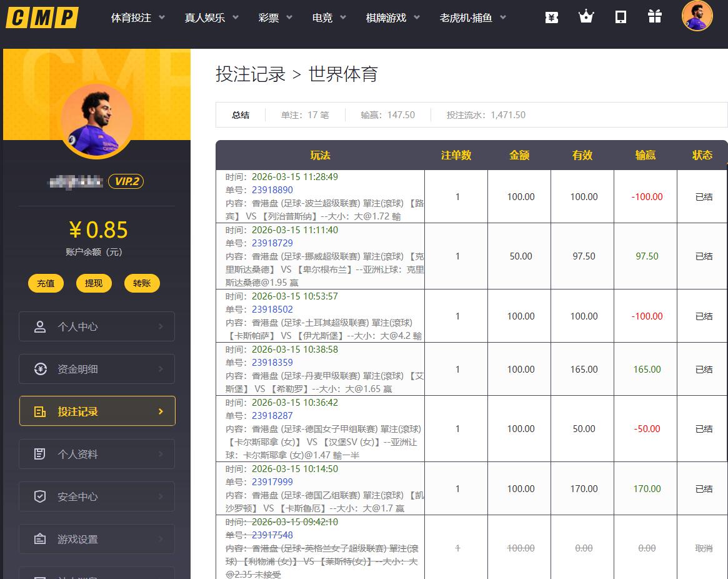Expand the 真人娱乐 dropdown menu
Image resolution: width=728 pixels, height=579 pixels.
coord(211,18)
